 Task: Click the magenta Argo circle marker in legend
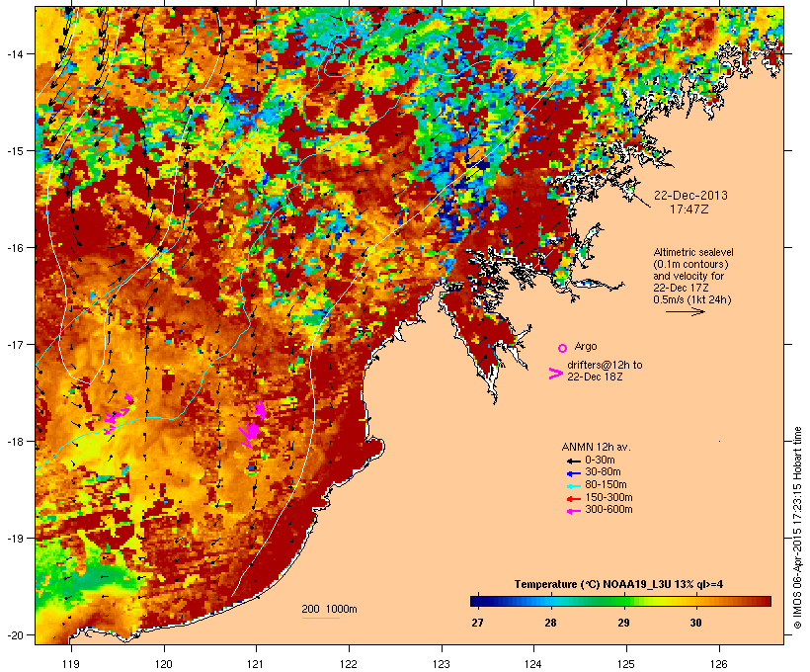pos(563,348)
